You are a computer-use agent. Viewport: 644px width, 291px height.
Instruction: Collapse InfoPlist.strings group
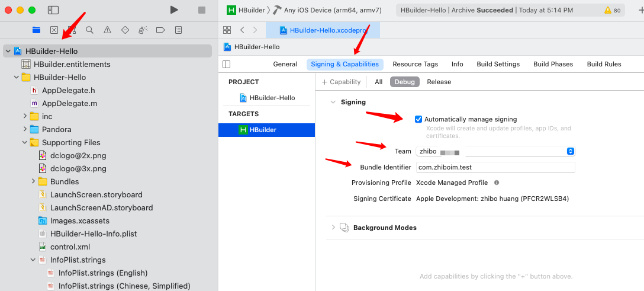coord(33,260)
